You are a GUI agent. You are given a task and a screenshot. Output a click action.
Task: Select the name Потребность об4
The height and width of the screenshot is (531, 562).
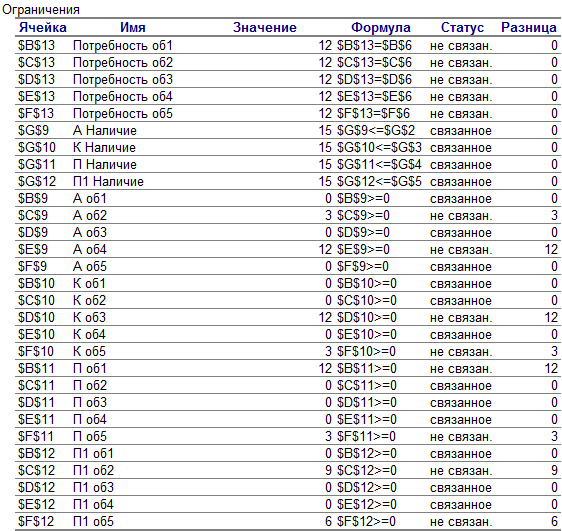click(x=123, y=96)
